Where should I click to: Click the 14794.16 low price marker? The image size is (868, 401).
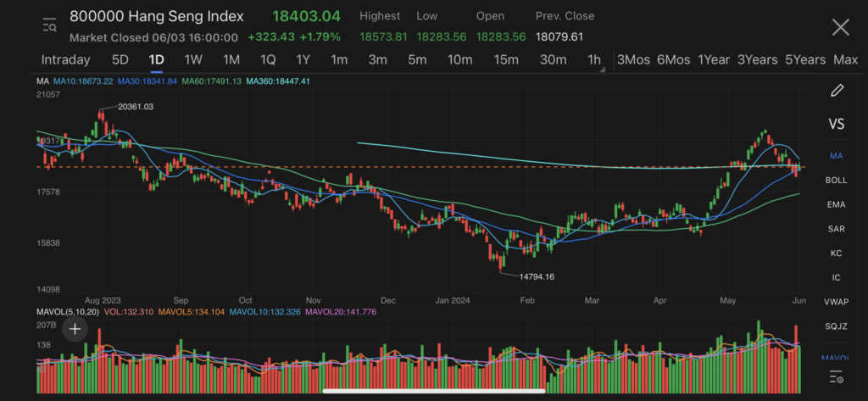537,276
